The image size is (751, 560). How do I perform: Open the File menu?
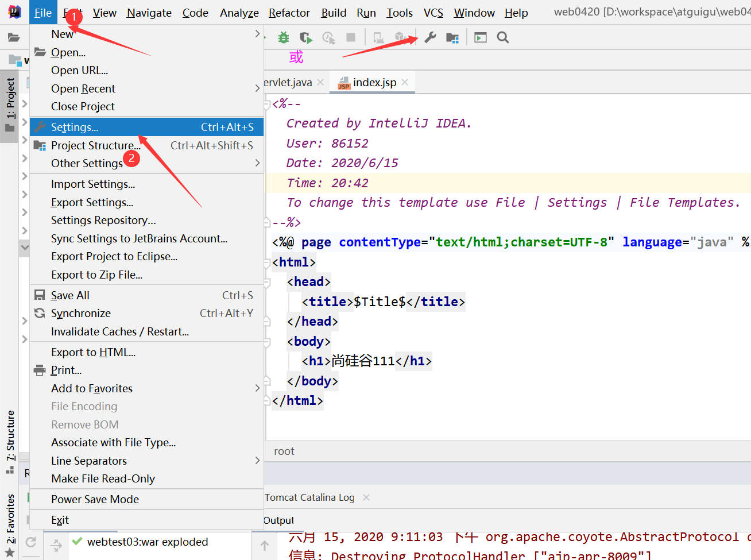43,13
